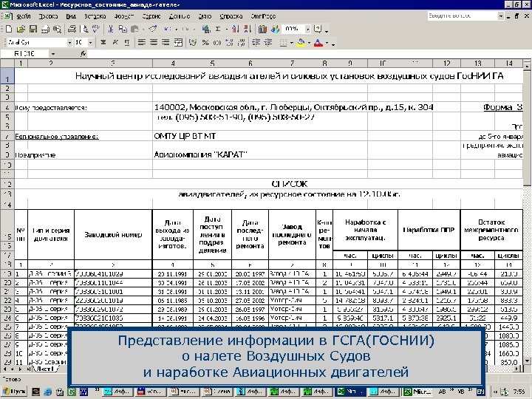Open the font name dropdown
Image resolution: width=532 pixels, height=399 pixels.
pyautogui.click(x=69, y=42)
